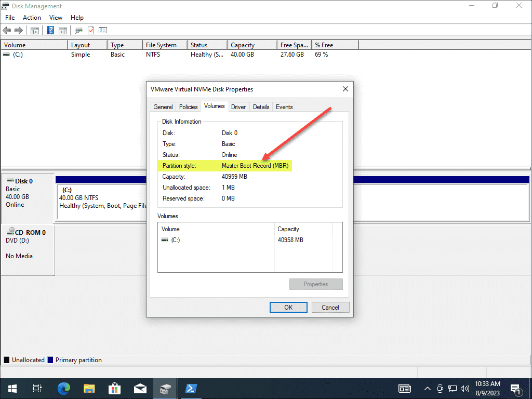The width and height of the screenshot is (532, 399).
Task: Click the Volume header in the dialog list
Action: 216,229
